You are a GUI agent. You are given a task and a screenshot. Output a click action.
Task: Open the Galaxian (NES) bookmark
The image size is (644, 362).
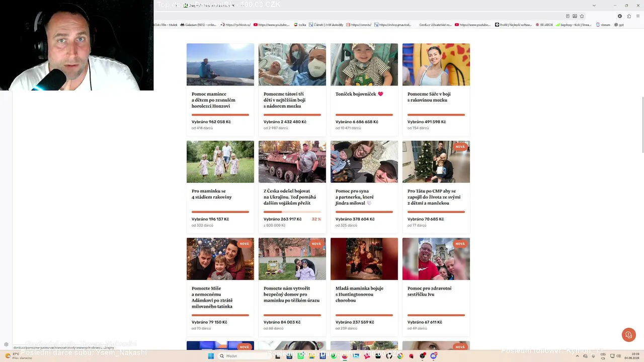coord(199,25)
